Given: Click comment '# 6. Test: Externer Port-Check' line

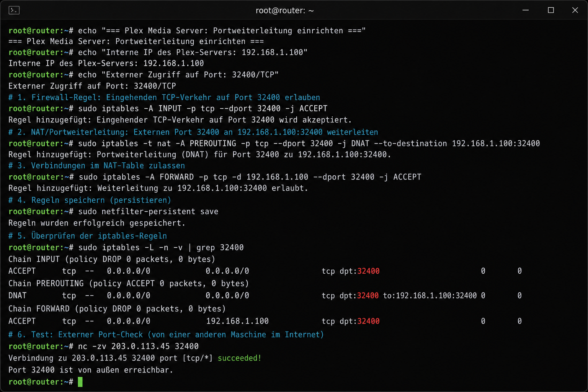Looking at the screenshot, I should (166, 335).
